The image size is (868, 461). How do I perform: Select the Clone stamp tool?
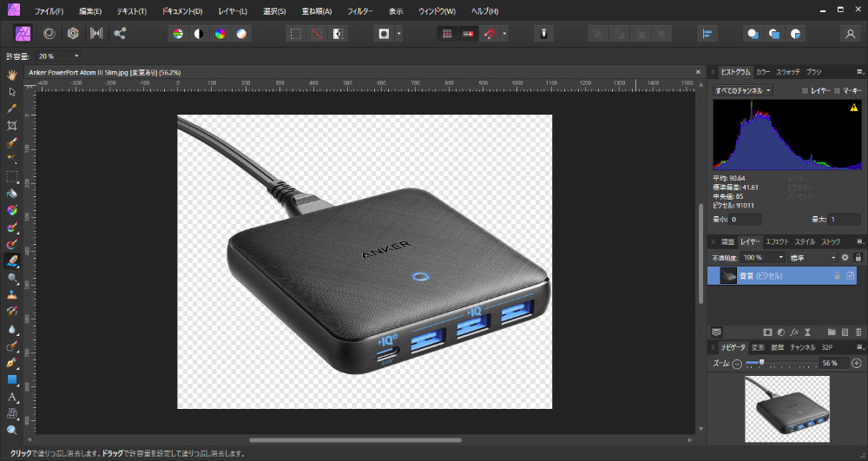pos(11,295)
